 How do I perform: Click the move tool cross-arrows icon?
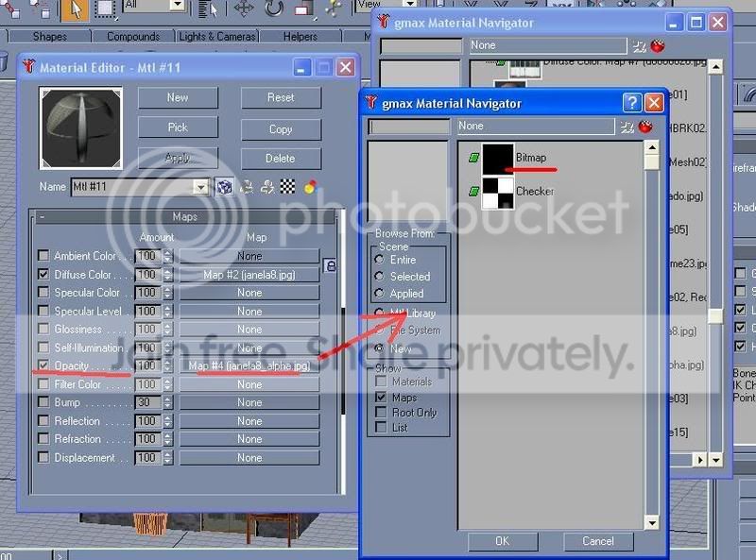click(x=244, y=8)
